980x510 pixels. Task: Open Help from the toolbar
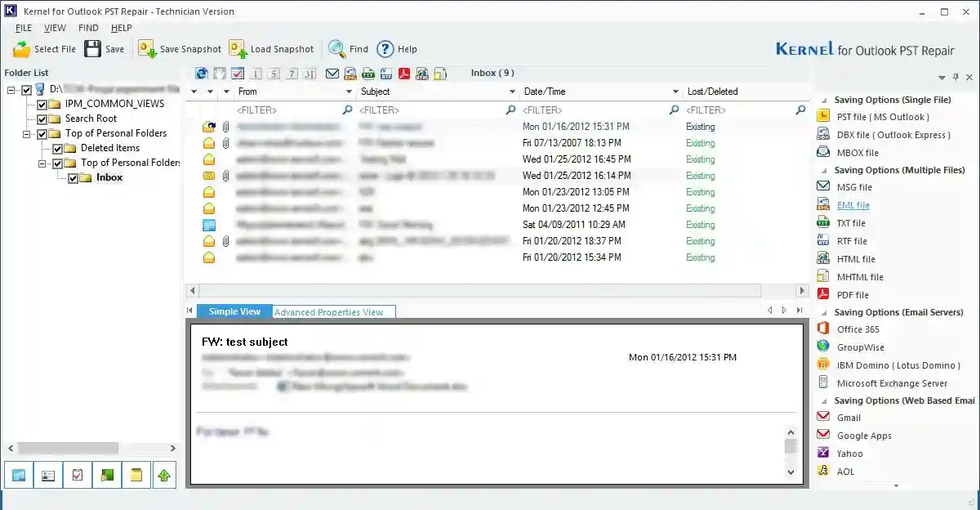396,49
